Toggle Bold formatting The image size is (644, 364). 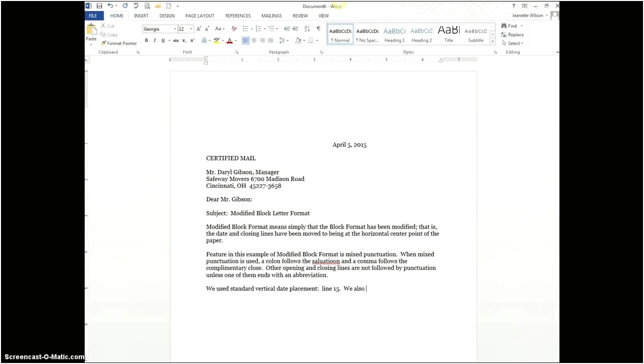point(146,41)
